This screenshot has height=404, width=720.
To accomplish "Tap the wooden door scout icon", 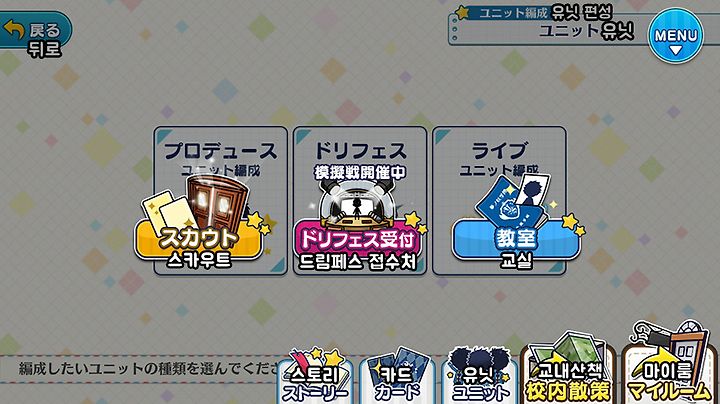I will (x=217, y=202).
